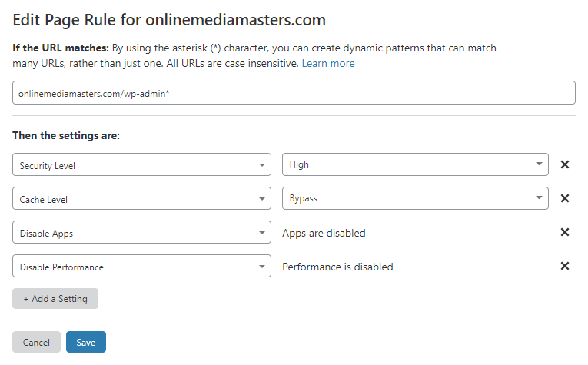588x365 pixels.
Task: Click the 'Apps are disabled' status text
Action: pyautogui.click(x=324, y=233)
